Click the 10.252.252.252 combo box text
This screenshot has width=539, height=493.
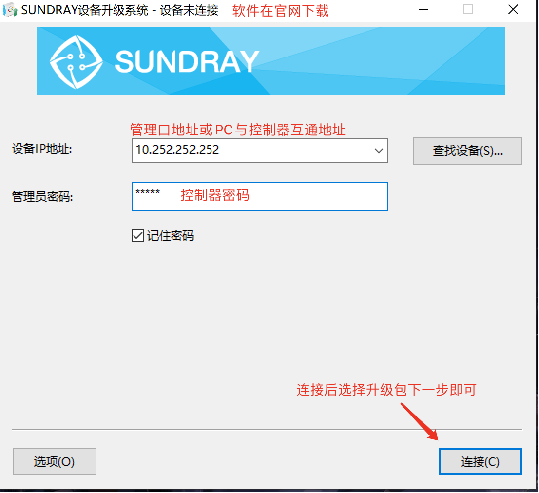[x=177, y=150]
